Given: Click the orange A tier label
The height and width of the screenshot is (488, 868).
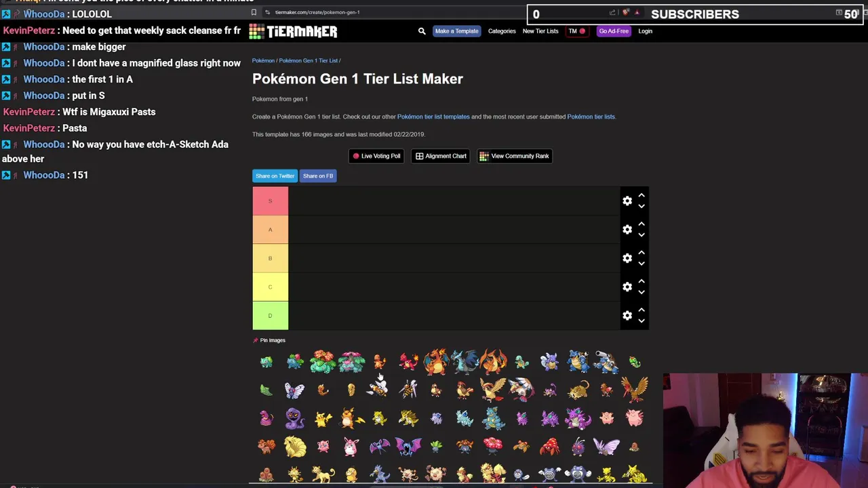Looking at the screenshot, I should tap(270, 229).
